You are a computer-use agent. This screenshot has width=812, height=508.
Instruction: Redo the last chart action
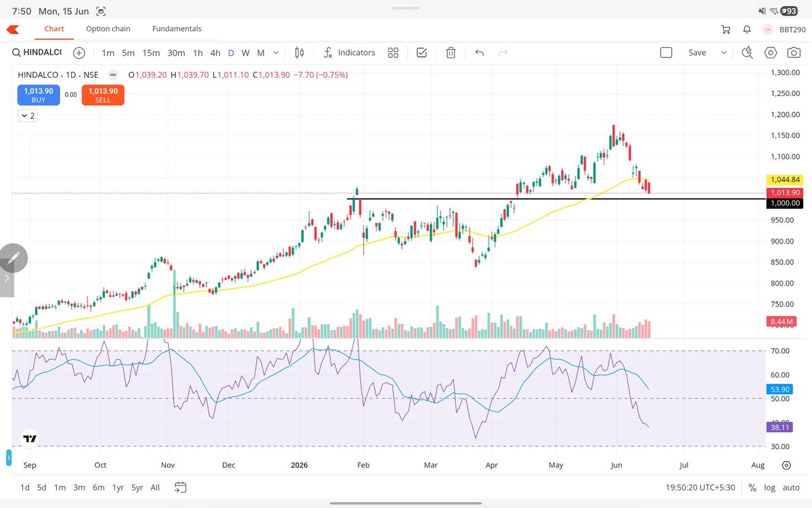(503, 53)
